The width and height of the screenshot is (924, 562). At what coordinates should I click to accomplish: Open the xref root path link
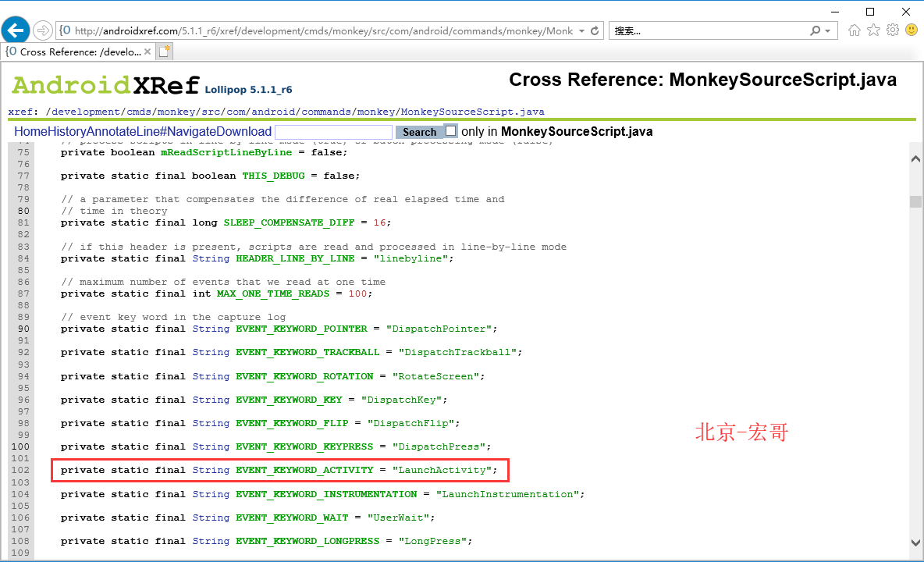pyautogui.click(x=20, y=112)
